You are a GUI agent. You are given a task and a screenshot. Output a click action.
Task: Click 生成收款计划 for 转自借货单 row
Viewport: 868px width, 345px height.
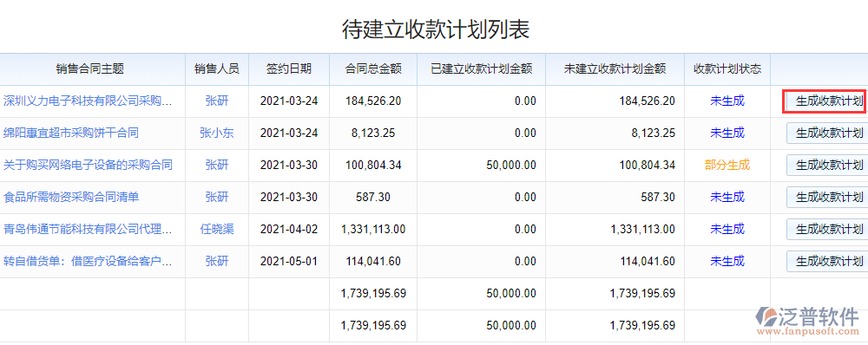(827, 262)
